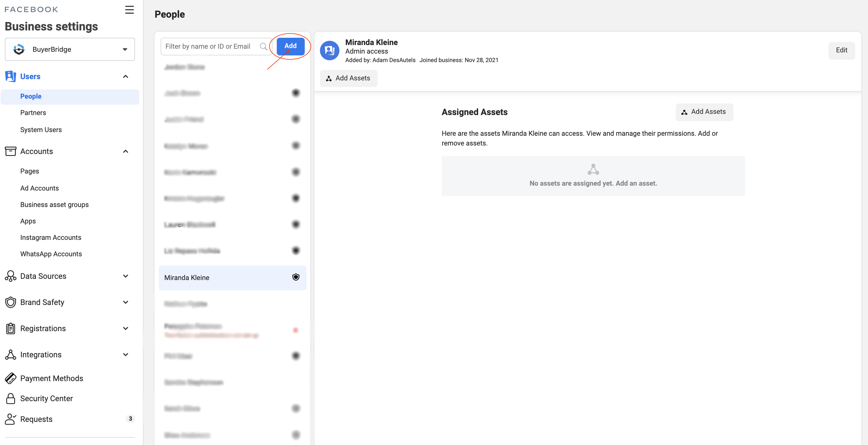This screenshot has height=445, width=868.
Task: Focus the Filter by name or ID field
Action: [x=216, y=47]
